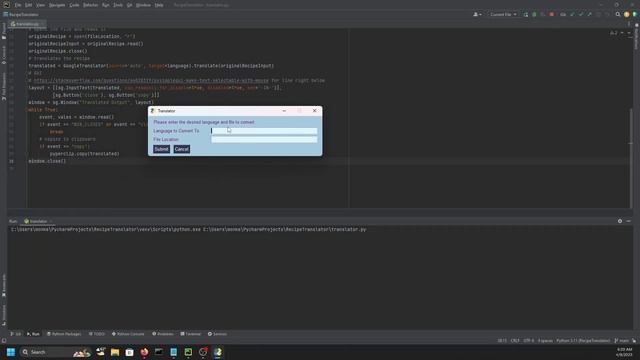Screen dimensions: 640x360
Task: Open the Refactor menu
Action: click(x=91, y=5)
